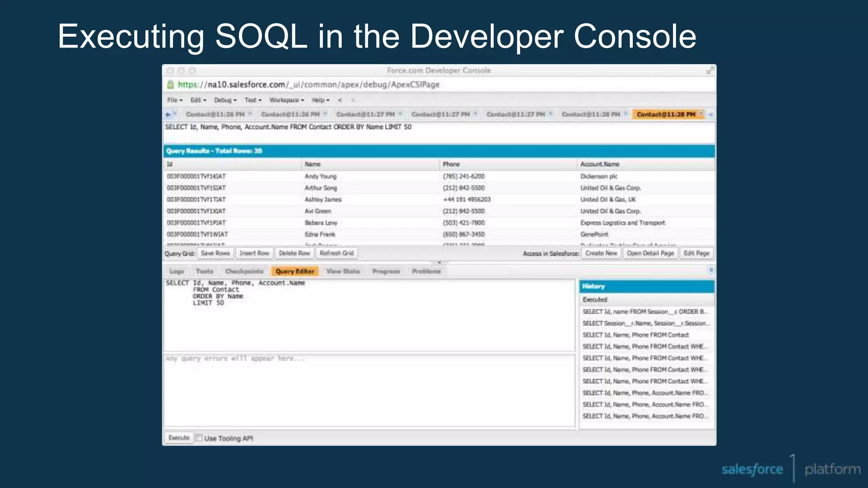Open the Checkpoints tab

coord(244,271)
